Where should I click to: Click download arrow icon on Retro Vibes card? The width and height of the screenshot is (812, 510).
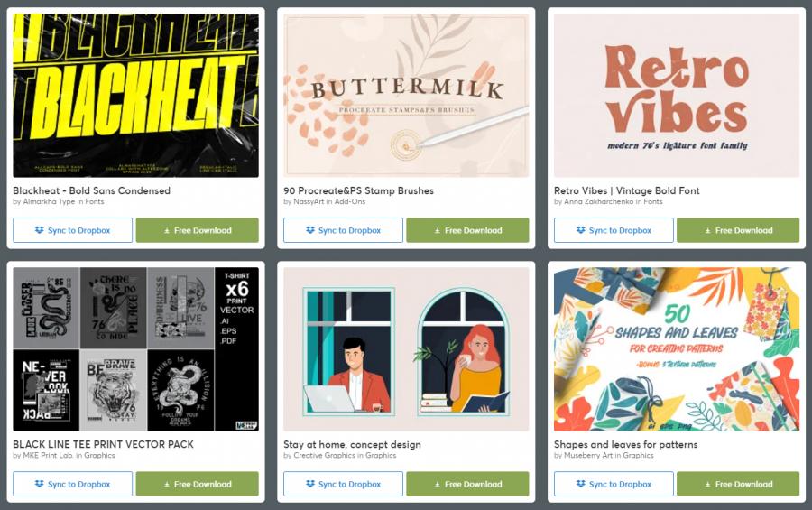pyautogui.click(x=707, y=231)
